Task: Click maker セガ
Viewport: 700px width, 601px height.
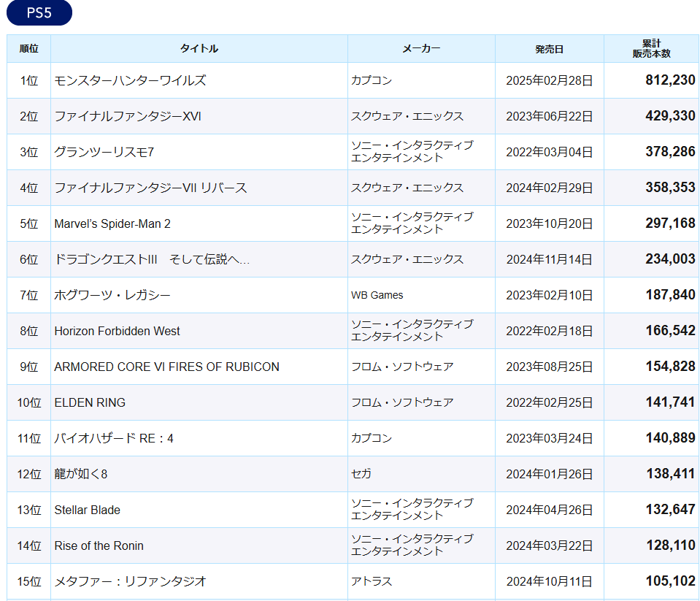Action: [361, 474]
